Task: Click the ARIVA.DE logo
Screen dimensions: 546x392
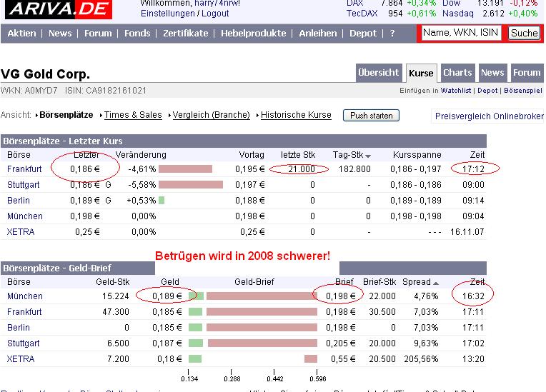Action: tap(59, 9)
